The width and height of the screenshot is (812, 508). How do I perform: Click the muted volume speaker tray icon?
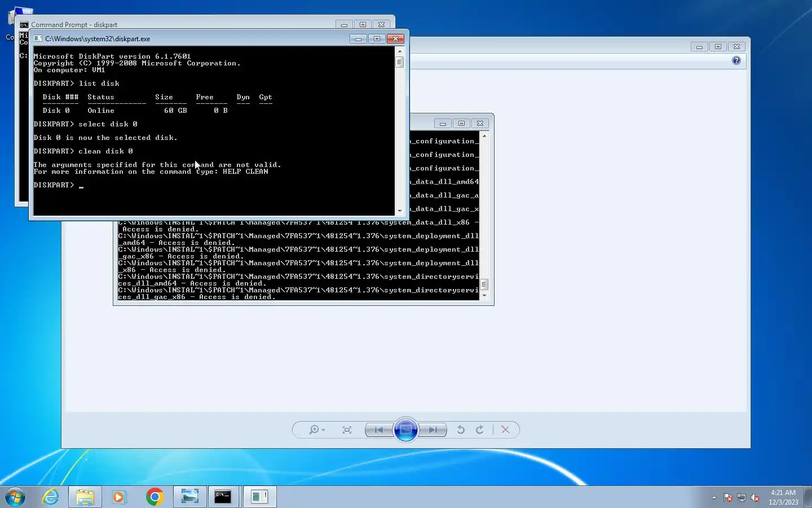(x=755, y=497)
